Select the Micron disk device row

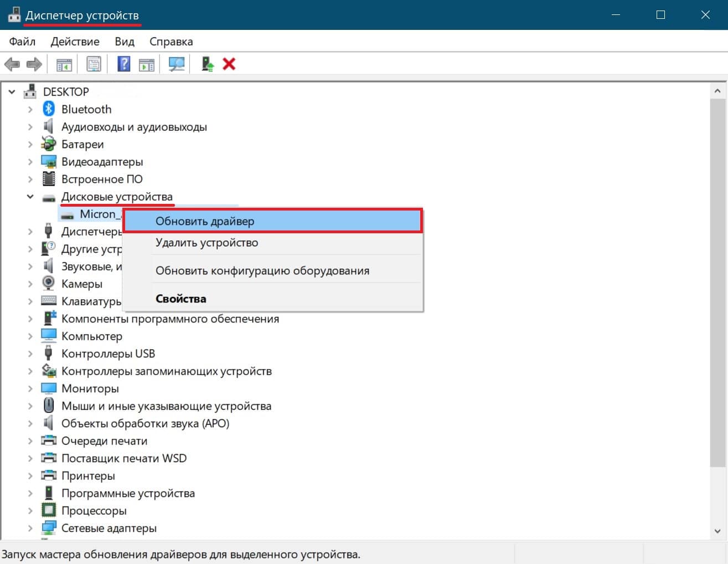pos(91,214)
